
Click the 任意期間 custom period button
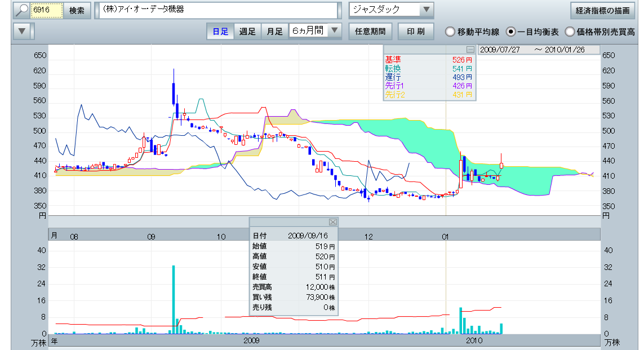(370, 32)
